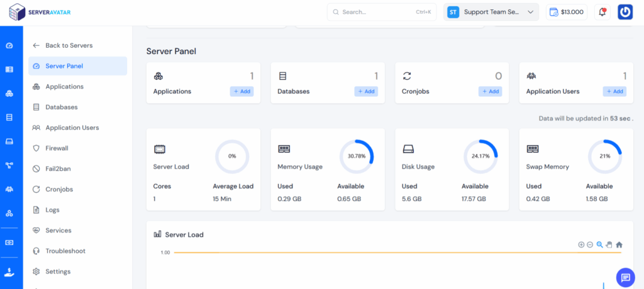Click Add on the Databases card
Image resolution: width=644 pixels, height=289 pixels.
tap(366, 91)
